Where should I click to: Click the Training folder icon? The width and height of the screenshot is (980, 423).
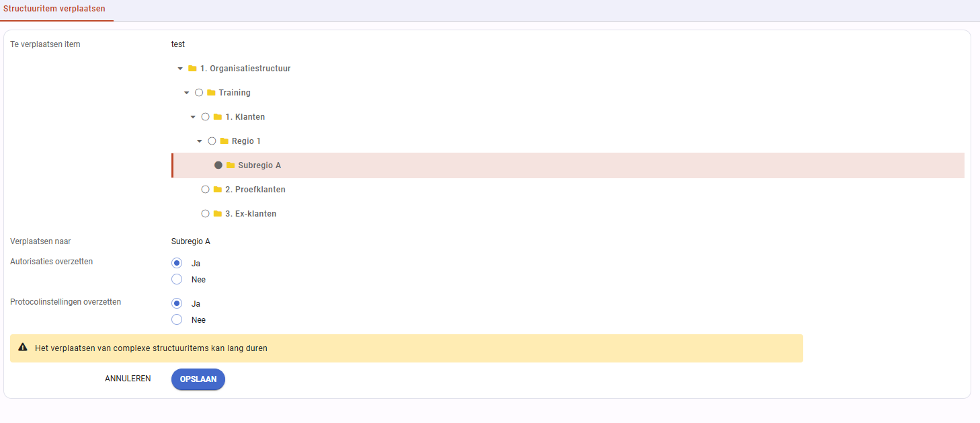[211, 93]
